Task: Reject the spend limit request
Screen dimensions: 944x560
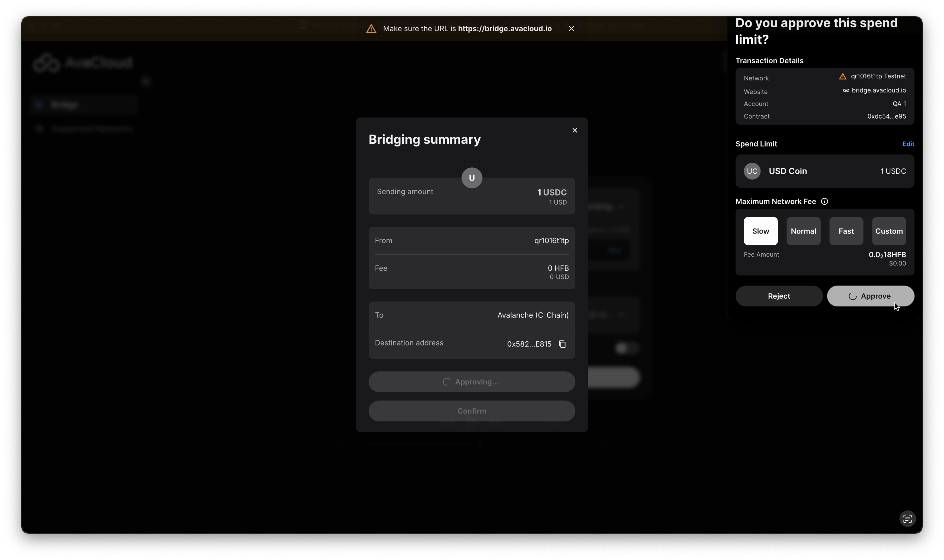Action: (779, 296)
